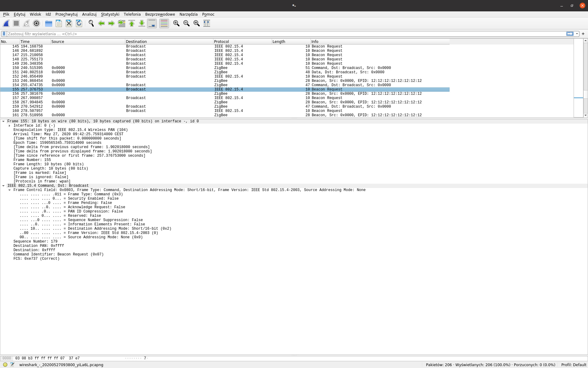Click the open capture file folder icon
The height and width of the screenshot is (368, 588).
[x=48, y=23]
